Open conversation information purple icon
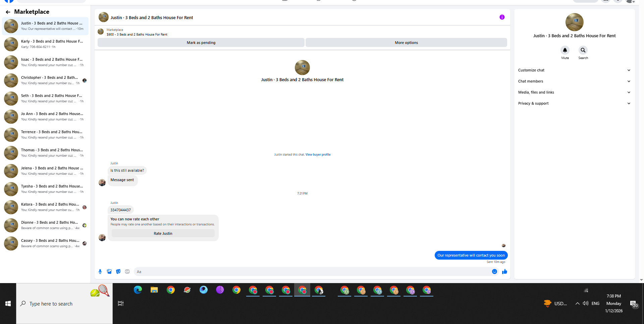 click(x=502, y=17)
